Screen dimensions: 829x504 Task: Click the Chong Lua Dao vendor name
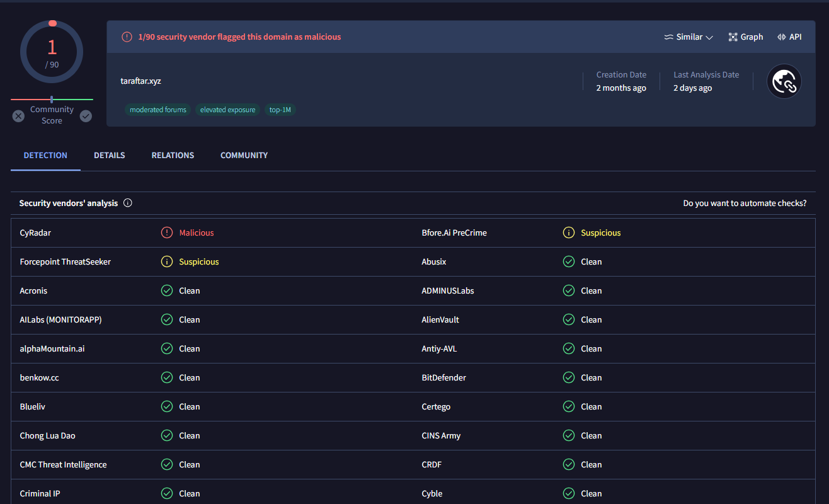click(x=48, y=435)
